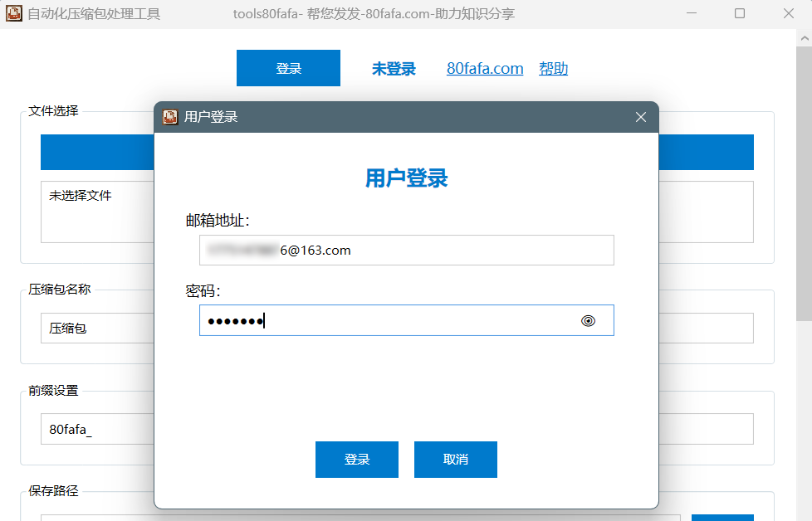Close the main application window
812x521 pixels.
788,14
